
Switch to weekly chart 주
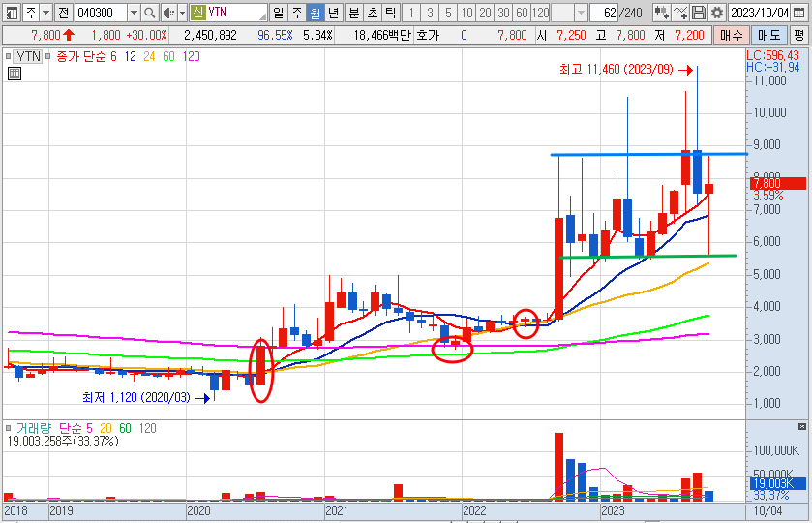pos(297,13)
